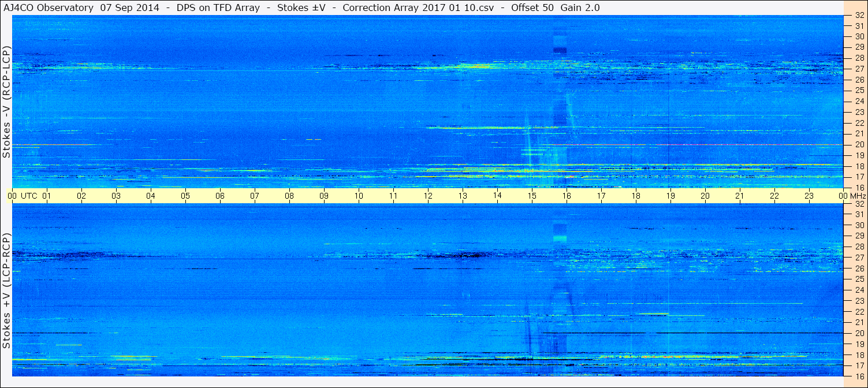This screenshot has height=388, width=868.
Task: Click the 16 MHz tick of lower spectrogram
Action: tap(859, 376)
